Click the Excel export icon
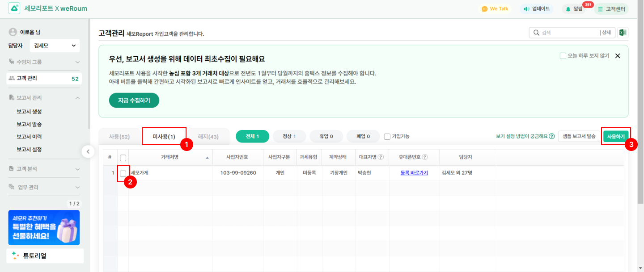The image size is (644, 272). [x=623, y=33]
